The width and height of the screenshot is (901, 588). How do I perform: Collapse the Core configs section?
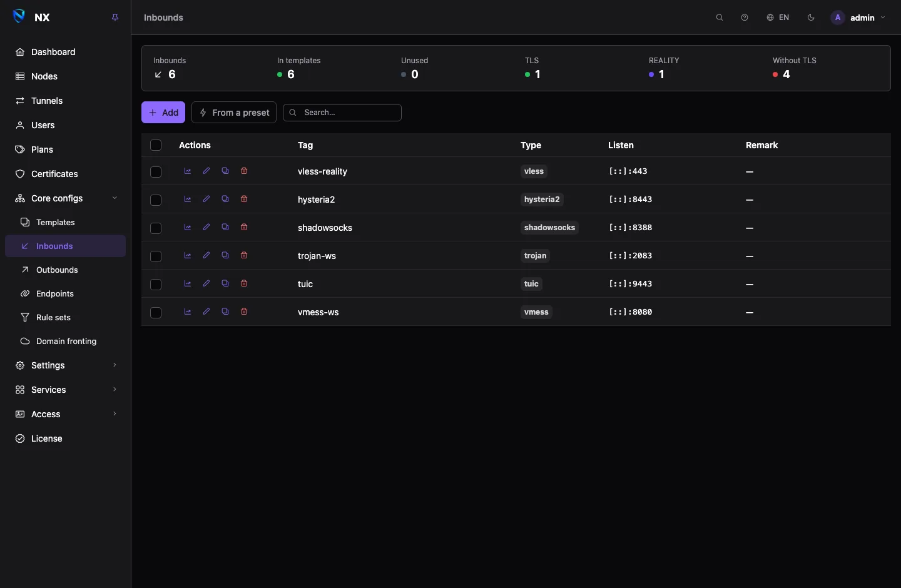click(x=66, y=198)
